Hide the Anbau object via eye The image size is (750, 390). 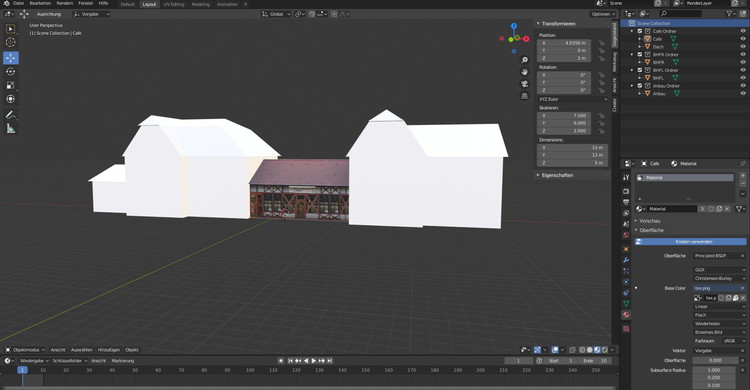point(743,93)
